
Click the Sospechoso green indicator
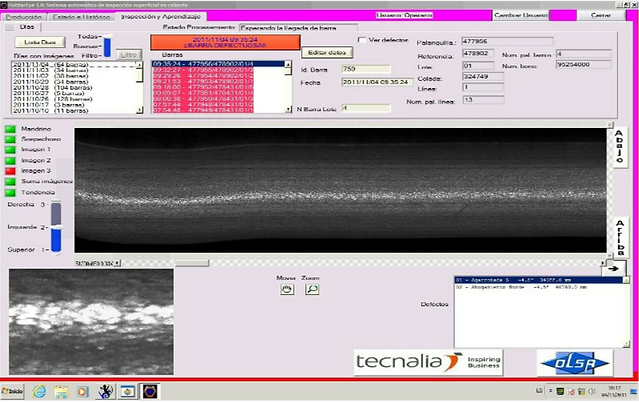point(10,139)
